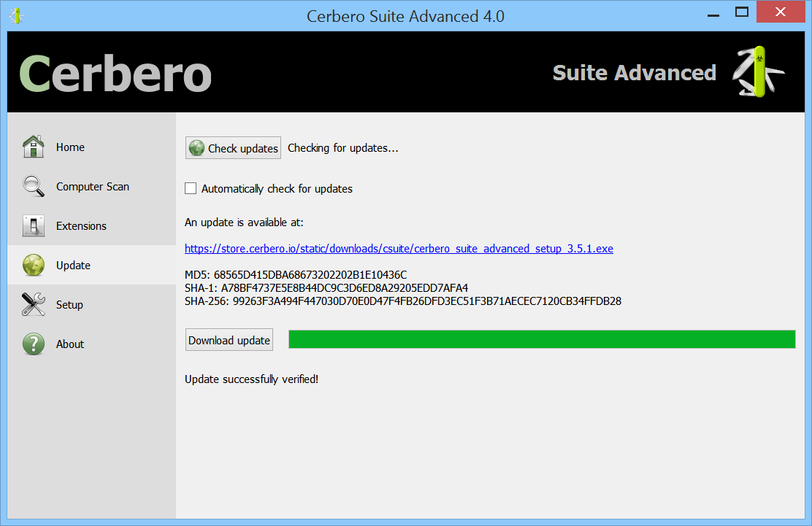Select the Update section label

tap(73, 266)
